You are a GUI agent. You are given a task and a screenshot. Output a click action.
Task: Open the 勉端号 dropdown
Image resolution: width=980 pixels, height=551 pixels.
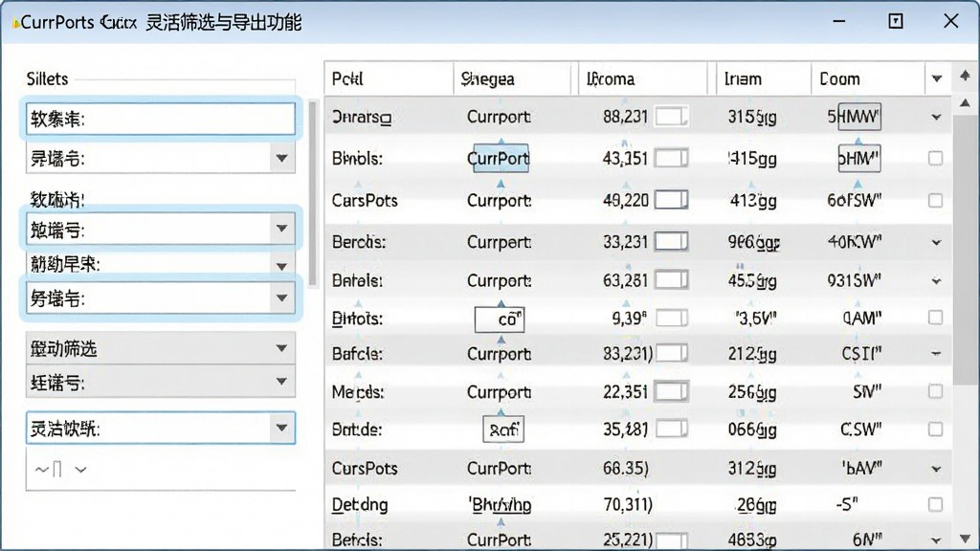point(282,229)
